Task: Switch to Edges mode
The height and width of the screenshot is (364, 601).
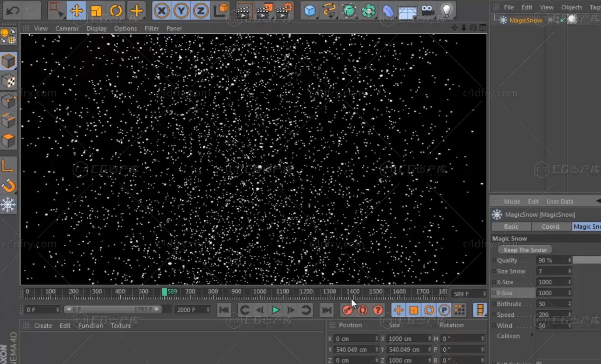Action: (x=9, y=121)
